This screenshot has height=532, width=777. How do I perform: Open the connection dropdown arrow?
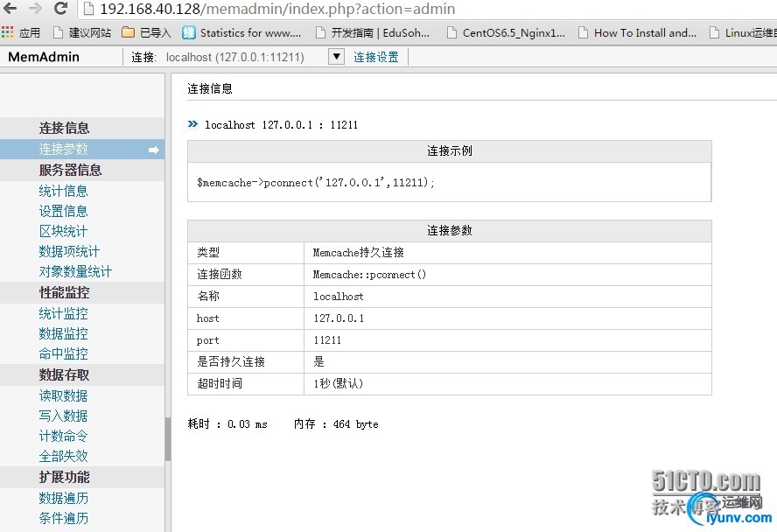(336, 57)
